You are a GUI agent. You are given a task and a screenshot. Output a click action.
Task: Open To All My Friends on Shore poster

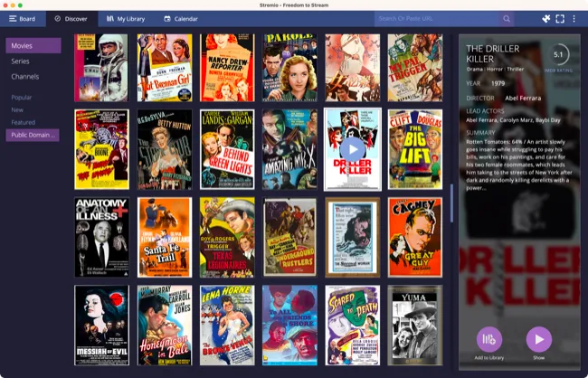click(x=289, y=326)
